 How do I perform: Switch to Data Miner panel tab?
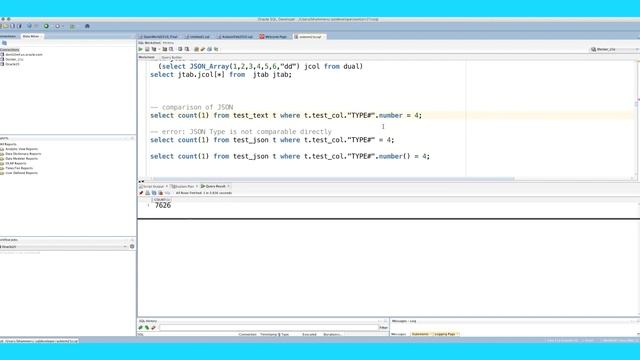point(31,36)
